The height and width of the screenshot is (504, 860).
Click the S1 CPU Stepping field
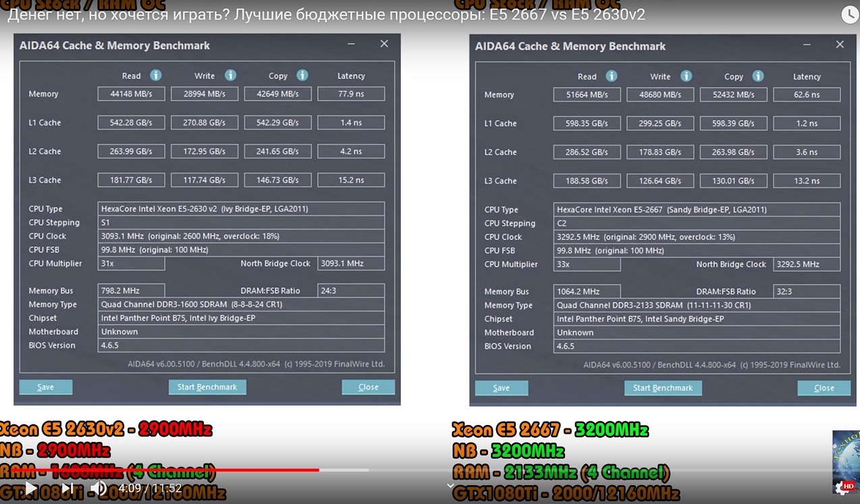(x=242, y=222)
